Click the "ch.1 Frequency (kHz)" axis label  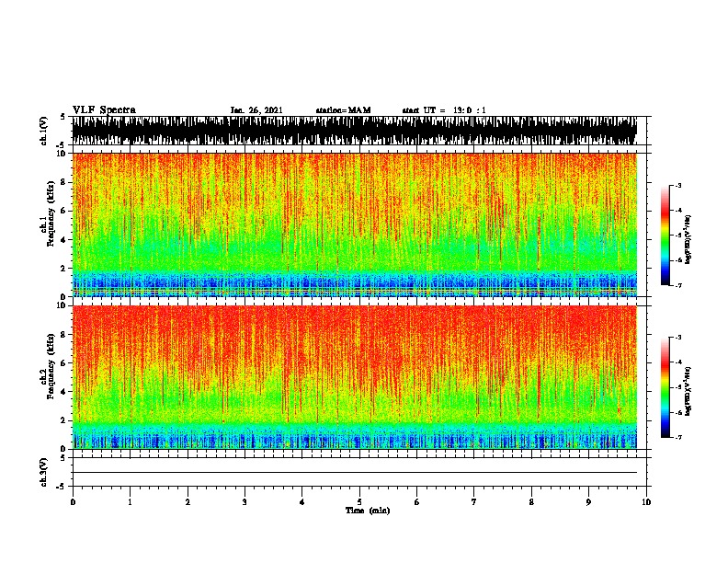(47, 213)
